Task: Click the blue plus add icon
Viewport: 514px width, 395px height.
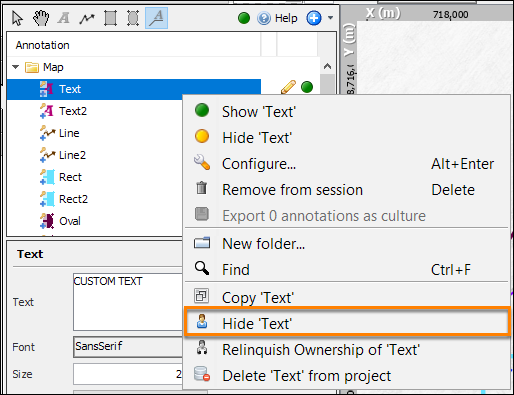Action: (x=314, y=18)
